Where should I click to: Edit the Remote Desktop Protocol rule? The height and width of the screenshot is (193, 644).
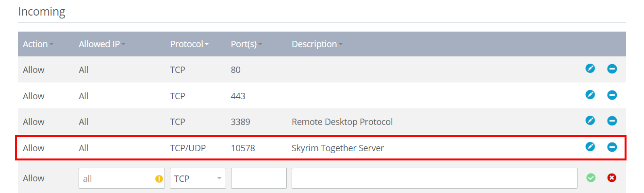click(x=590, y=121)
